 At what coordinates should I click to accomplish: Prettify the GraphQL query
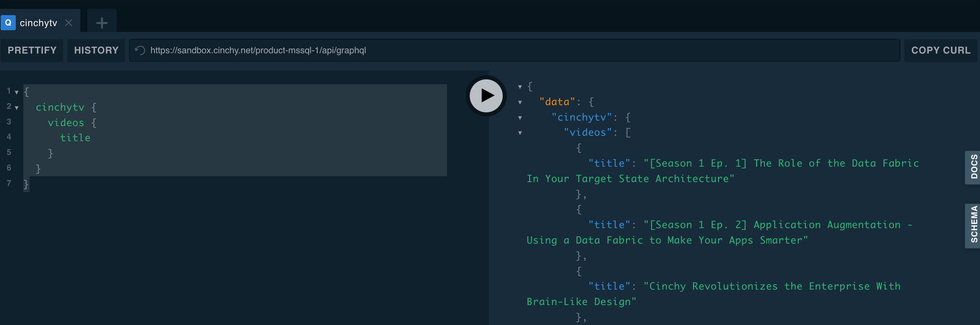tap(32, 50)
